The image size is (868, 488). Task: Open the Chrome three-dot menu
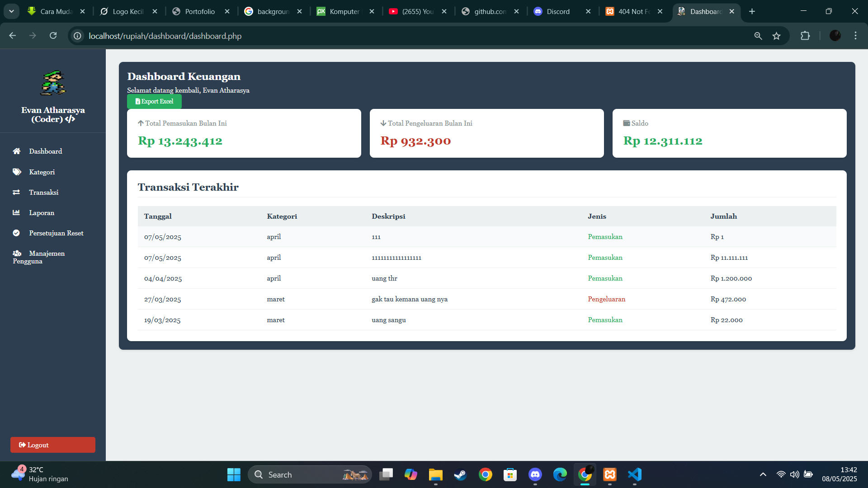click(855, 36)
